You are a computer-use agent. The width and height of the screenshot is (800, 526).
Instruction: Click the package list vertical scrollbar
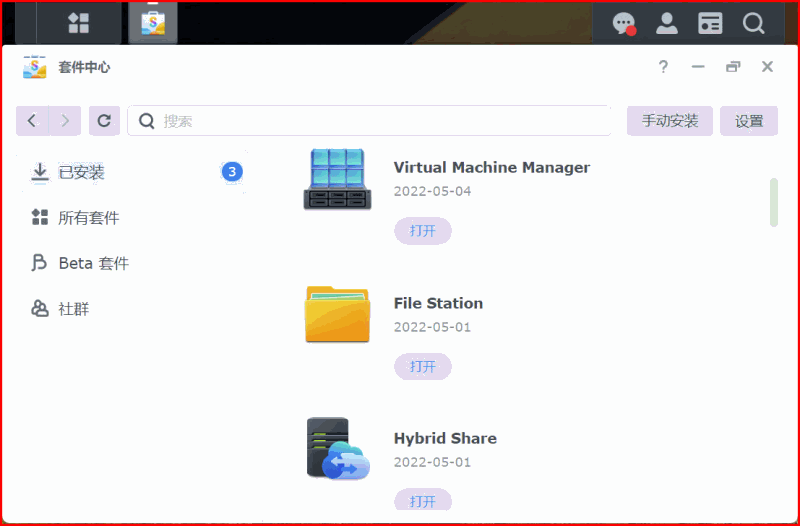tap(773, 202)
